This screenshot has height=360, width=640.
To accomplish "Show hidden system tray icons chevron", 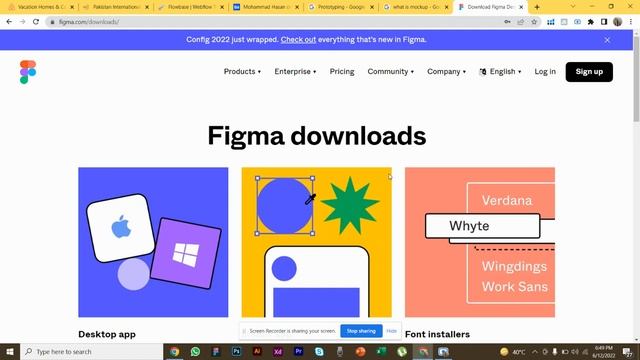I will click(535, 351).
